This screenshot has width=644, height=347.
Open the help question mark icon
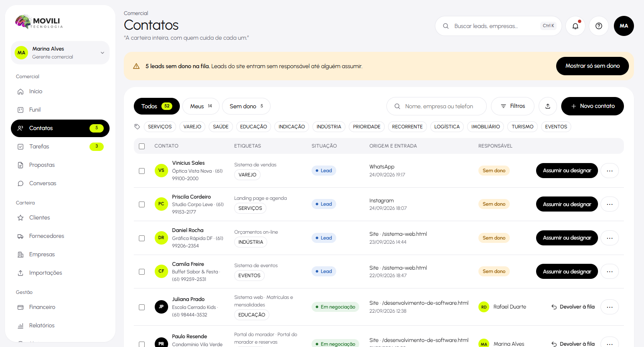(x=599, y=26)
